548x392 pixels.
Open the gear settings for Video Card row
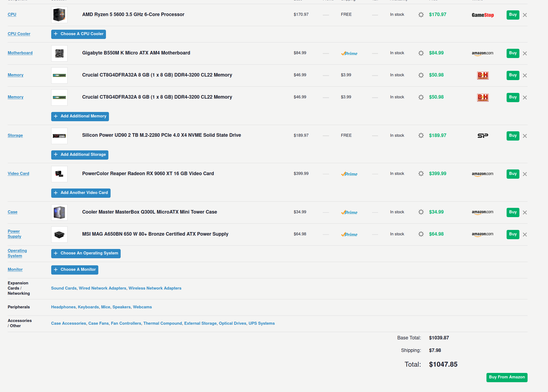click(x=421, y=174)
